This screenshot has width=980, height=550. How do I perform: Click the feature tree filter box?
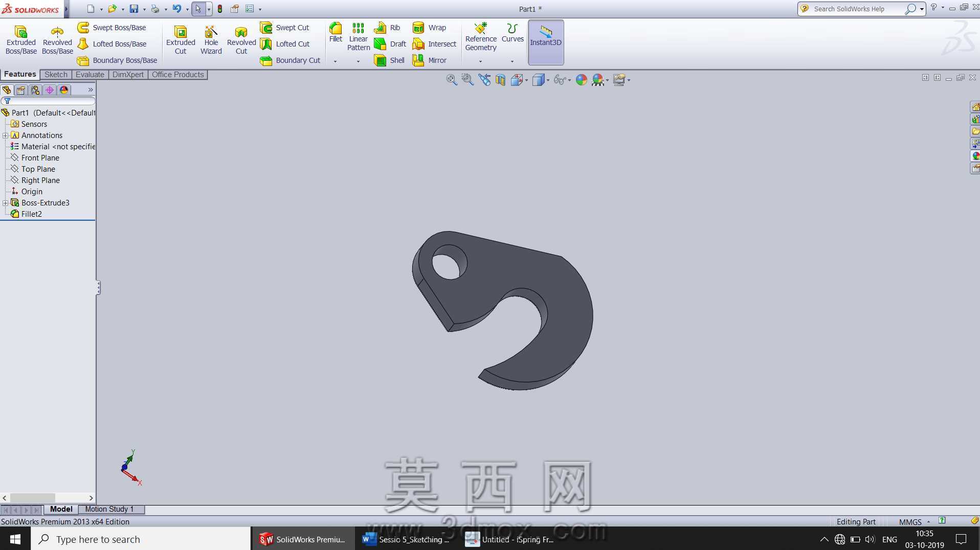[48, 101]
